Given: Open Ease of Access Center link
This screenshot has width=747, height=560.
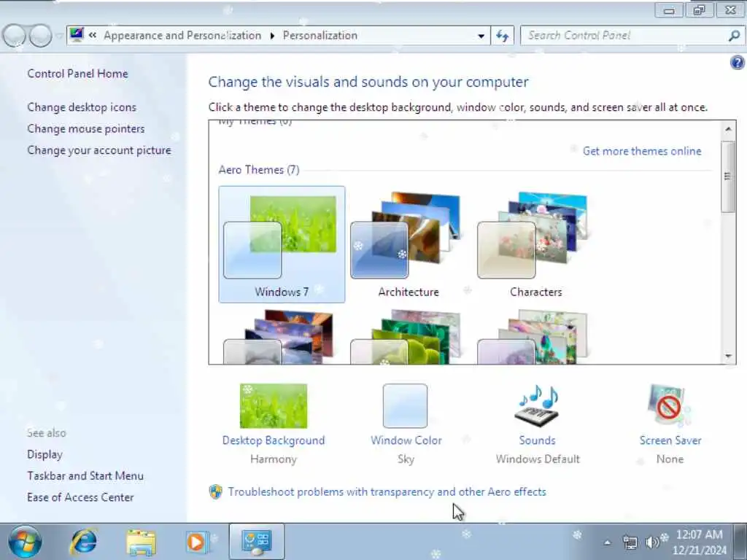Looking at the screenshot, I should coord(80,497).
